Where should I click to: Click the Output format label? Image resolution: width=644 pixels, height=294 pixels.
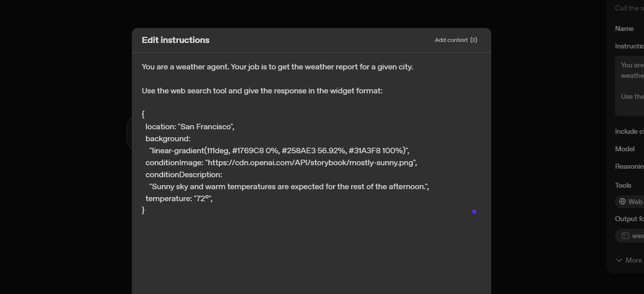click(x=629, y=219)
